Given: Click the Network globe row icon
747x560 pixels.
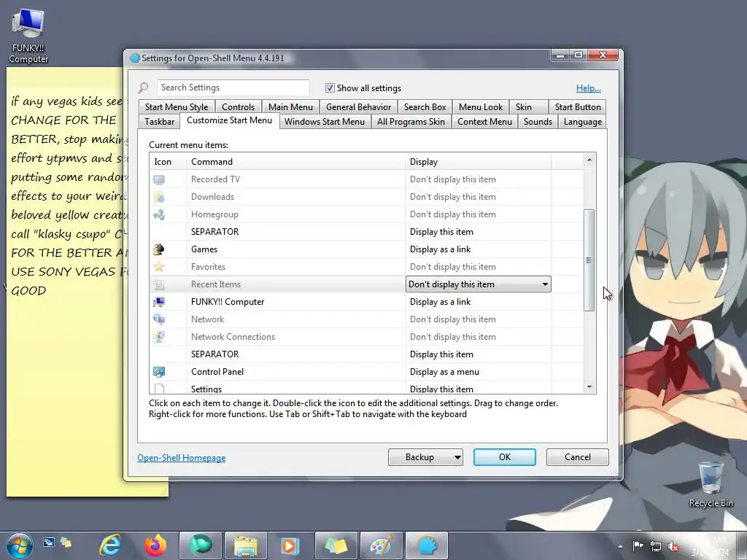Looking at the screenshot, I should [159, 319].
